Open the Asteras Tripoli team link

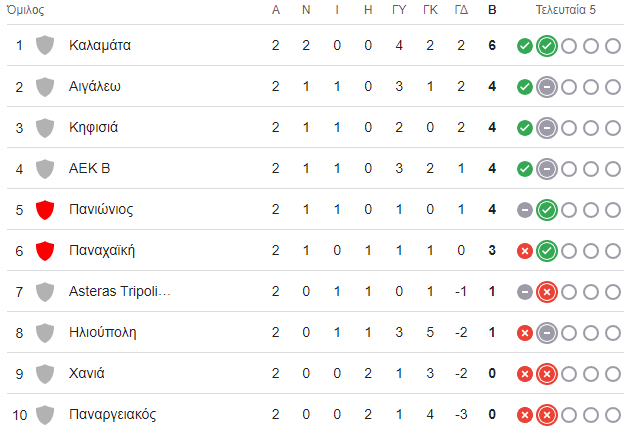coord(120,291)
